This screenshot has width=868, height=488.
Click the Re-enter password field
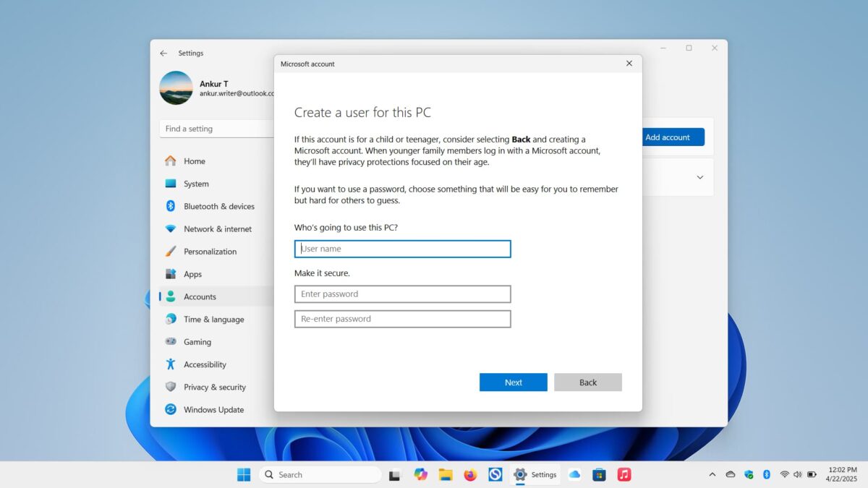click(402, 319)
